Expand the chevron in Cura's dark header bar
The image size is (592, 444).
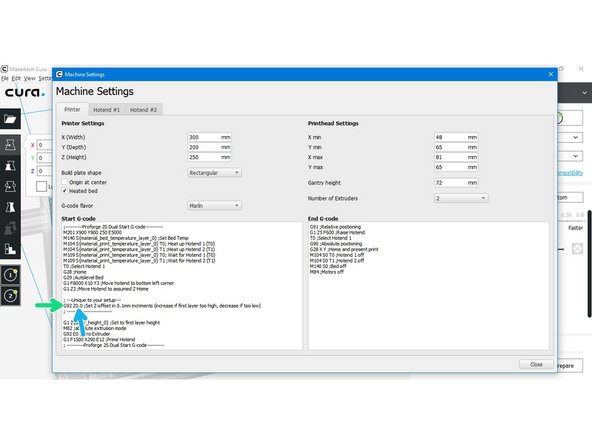(584, 93)
